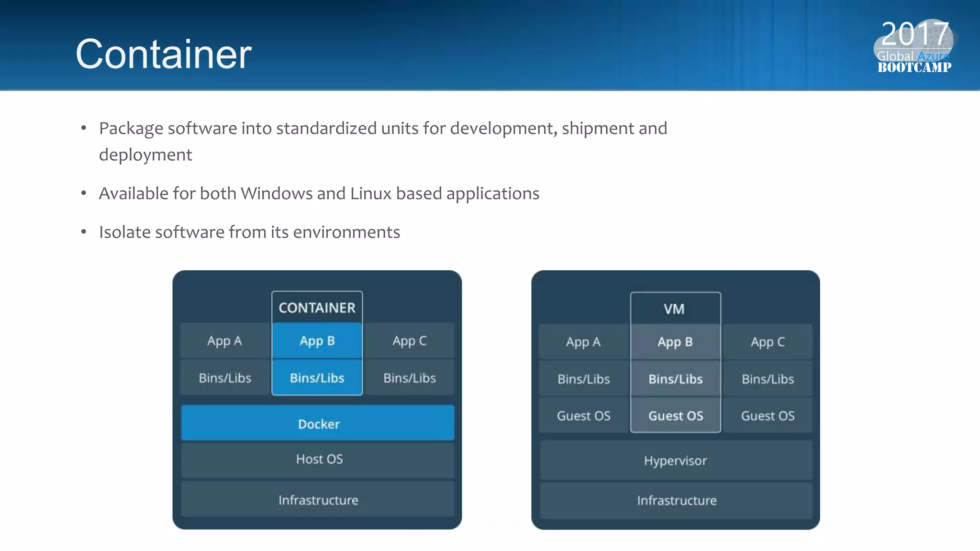Click App C in the VM diagram
This screenshot has height=551, width=980.
pos(767,342)
